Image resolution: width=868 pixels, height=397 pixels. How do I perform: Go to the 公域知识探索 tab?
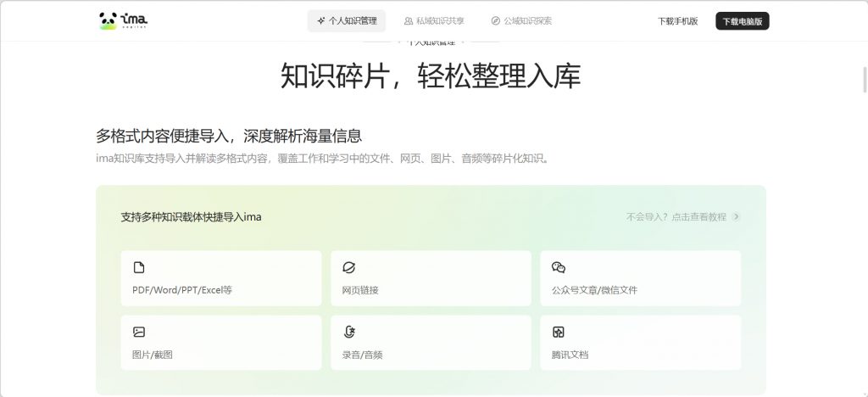pyautogui.click(x=521, y=21)
